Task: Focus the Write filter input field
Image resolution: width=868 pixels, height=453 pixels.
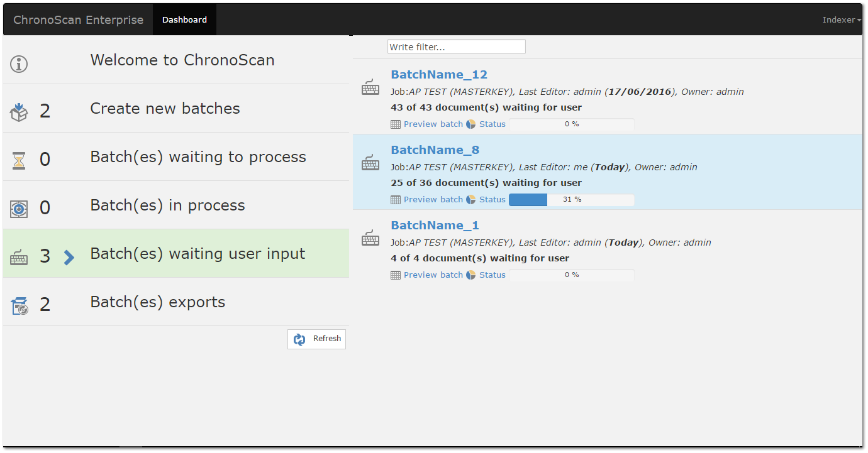Action: 457,47
